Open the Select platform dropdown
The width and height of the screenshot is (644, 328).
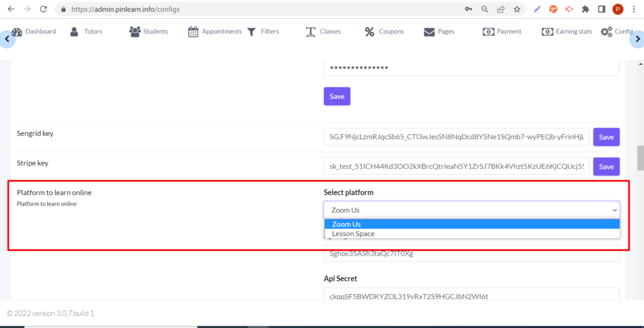click(x=472, y=210)
